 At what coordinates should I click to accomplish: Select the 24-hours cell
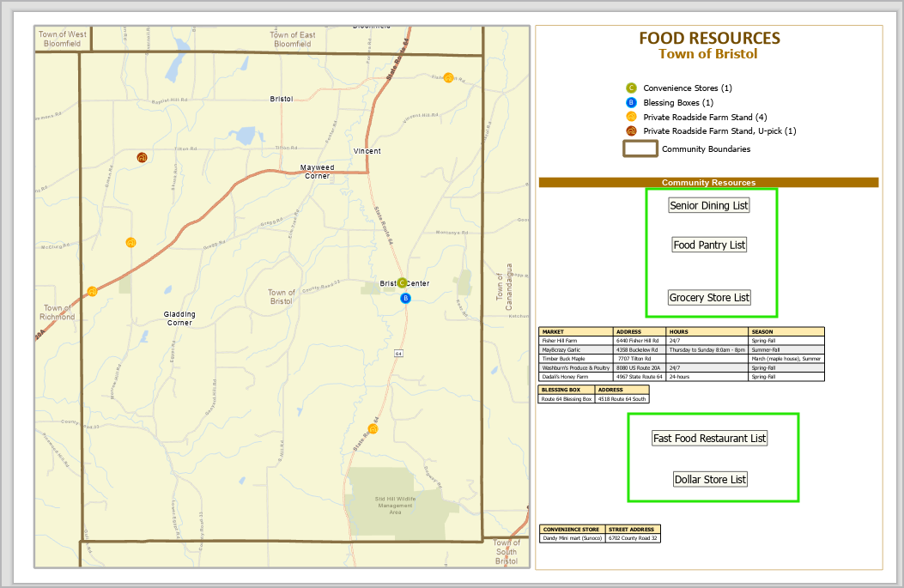point(707,377)
